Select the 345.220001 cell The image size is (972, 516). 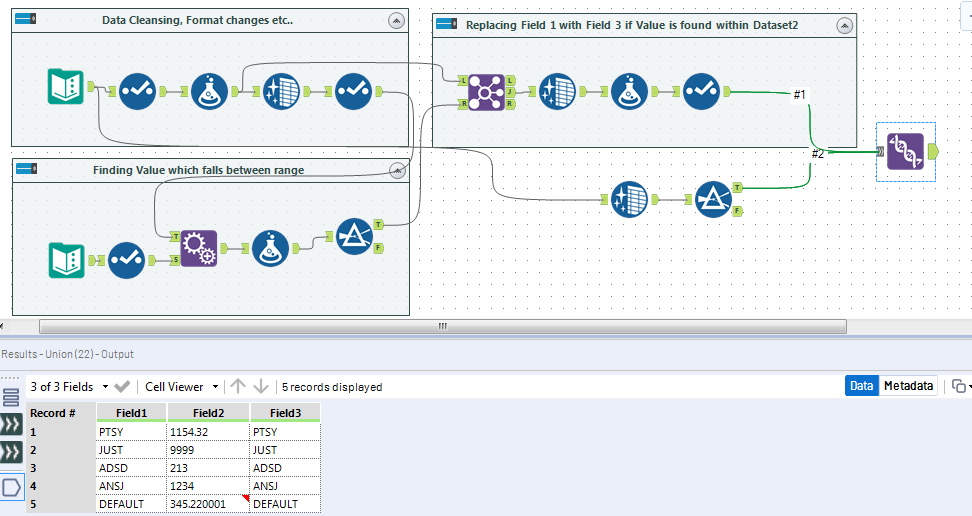208,504
